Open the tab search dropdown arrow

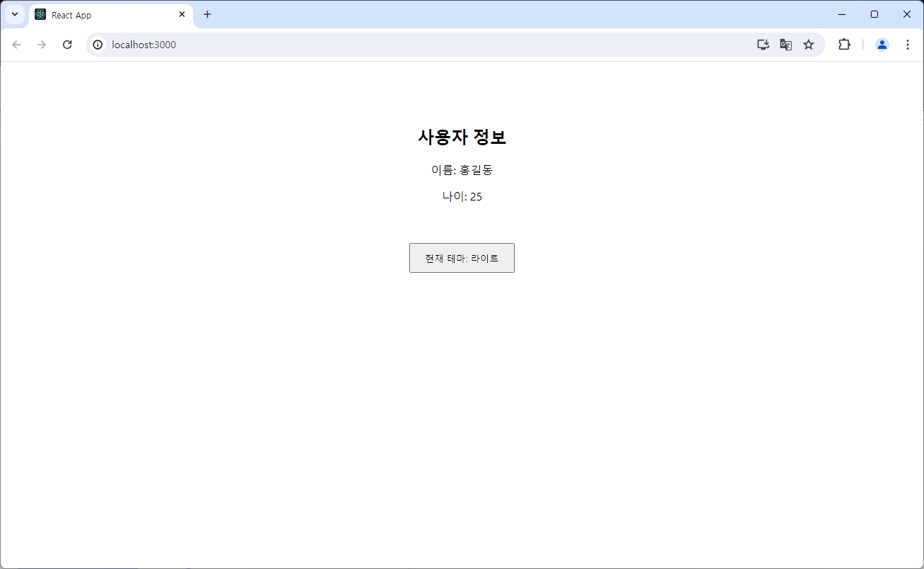point(14,14)
